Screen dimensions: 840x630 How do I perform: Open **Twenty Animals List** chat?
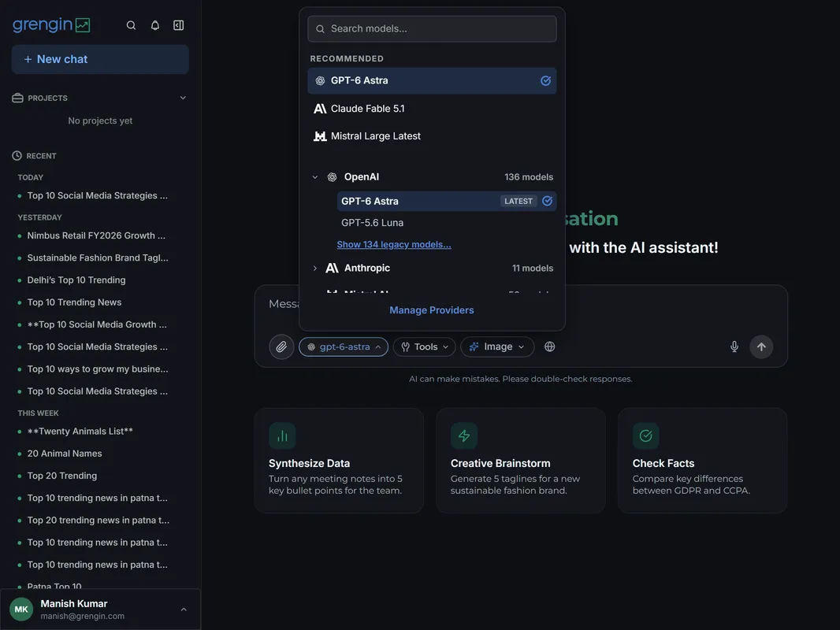pos(80,431)
